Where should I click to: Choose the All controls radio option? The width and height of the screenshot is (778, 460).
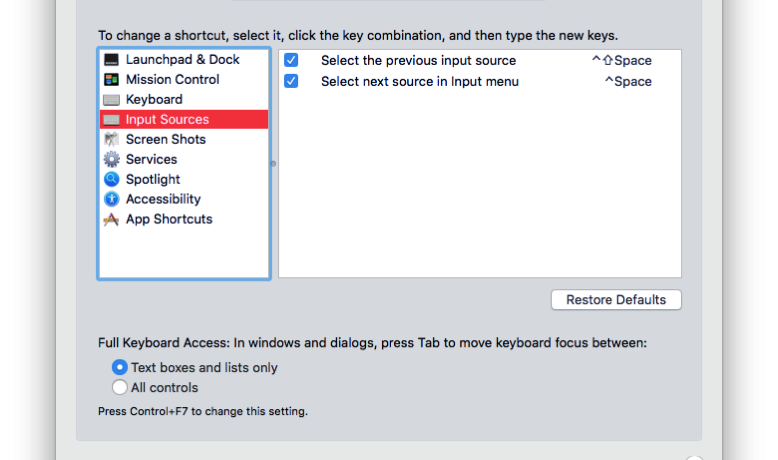[x=120, y=387]
